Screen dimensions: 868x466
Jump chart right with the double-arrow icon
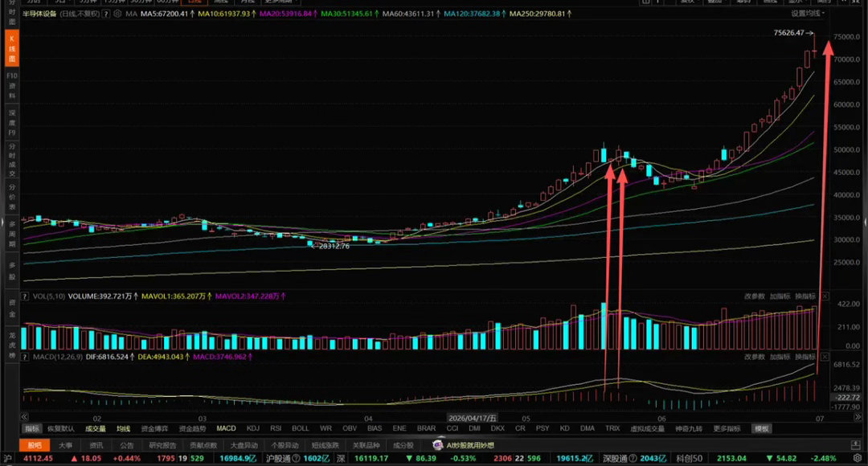[858, 417]
